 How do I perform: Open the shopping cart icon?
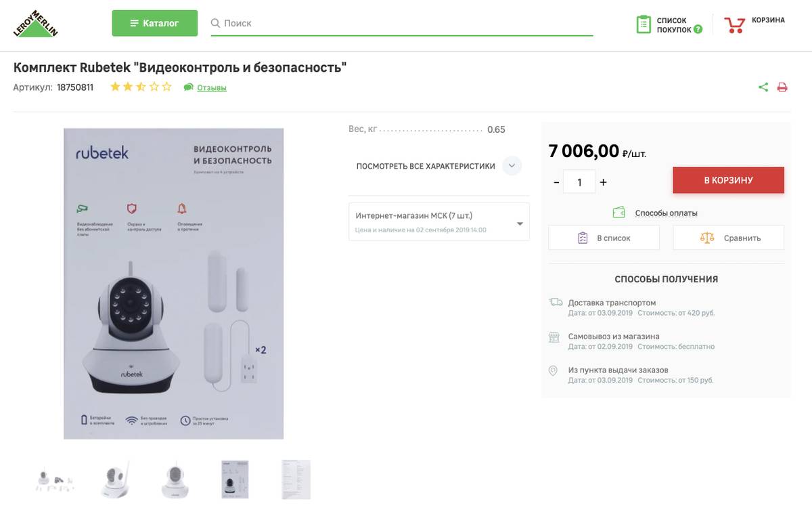tap(734, 25)
